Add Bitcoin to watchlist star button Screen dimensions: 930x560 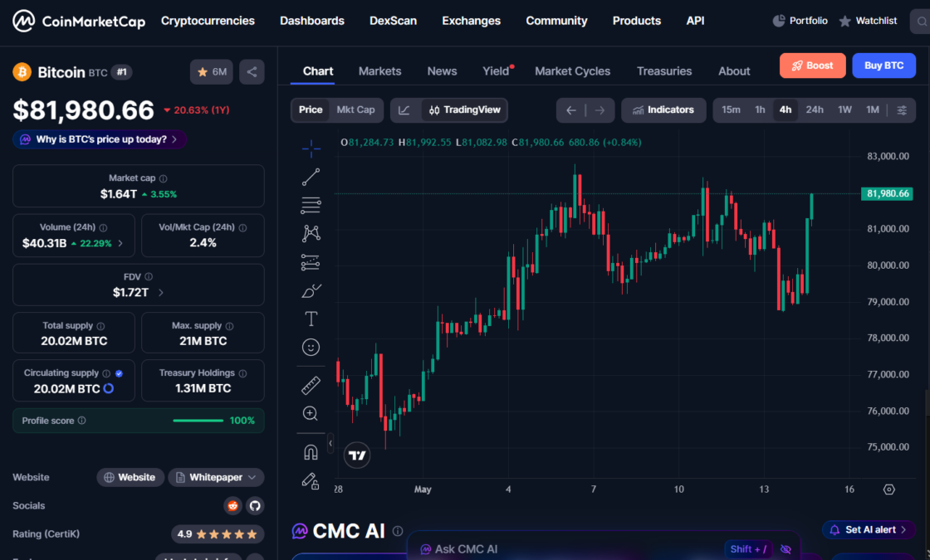click(x=212, y=72)
